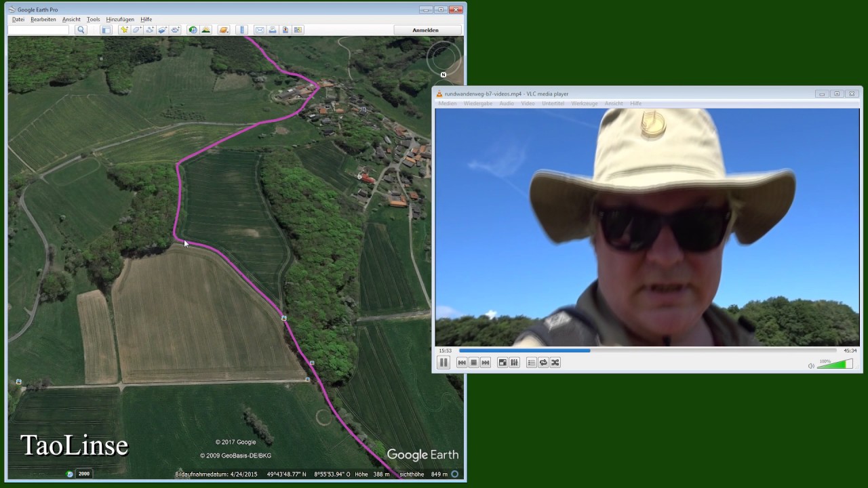Open VLC extended settings equalizer icon
868x488 pixels.
coord(514,363)
